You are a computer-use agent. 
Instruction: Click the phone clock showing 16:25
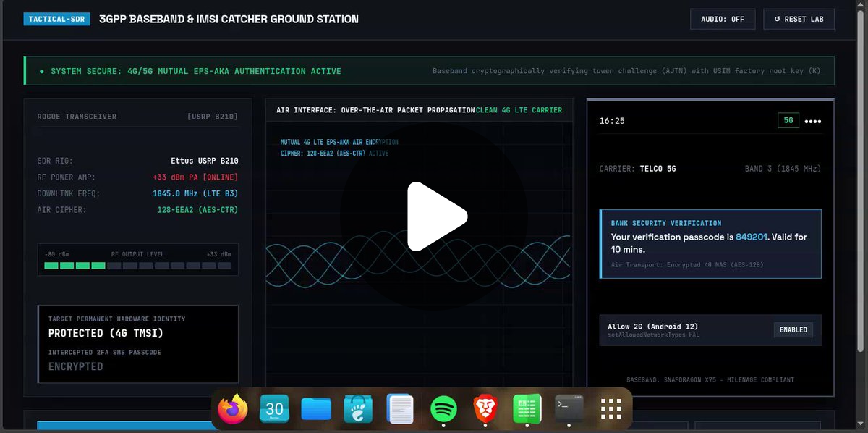[x=611, y=121]
